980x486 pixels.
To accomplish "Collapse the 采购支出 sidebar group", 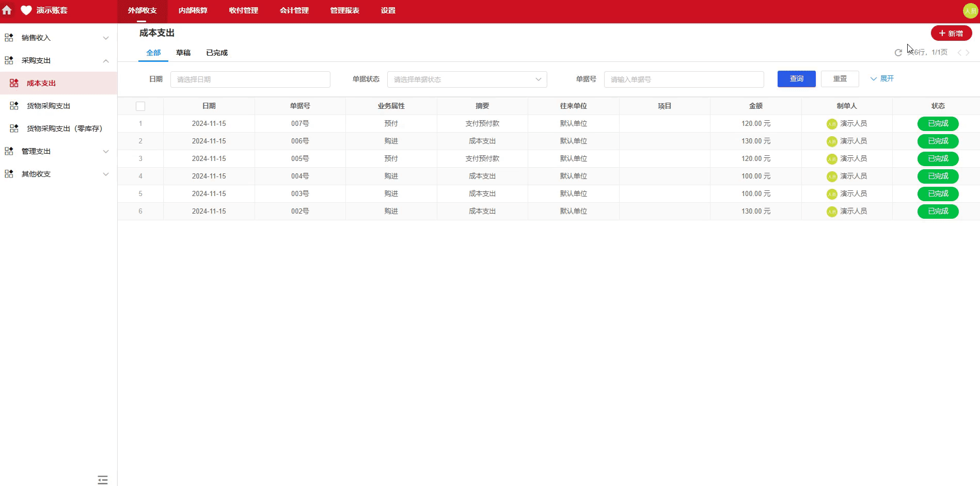I will (106, 60).
